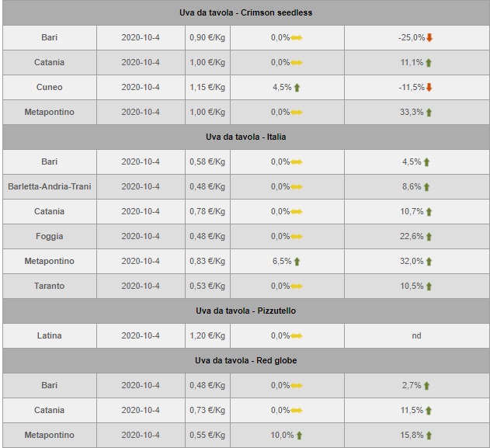The width and height of the screenshot is (490, 448).
Task: Click the Cuneo price 1,15 €/Kg cell
Action: (x=207, y=87)
